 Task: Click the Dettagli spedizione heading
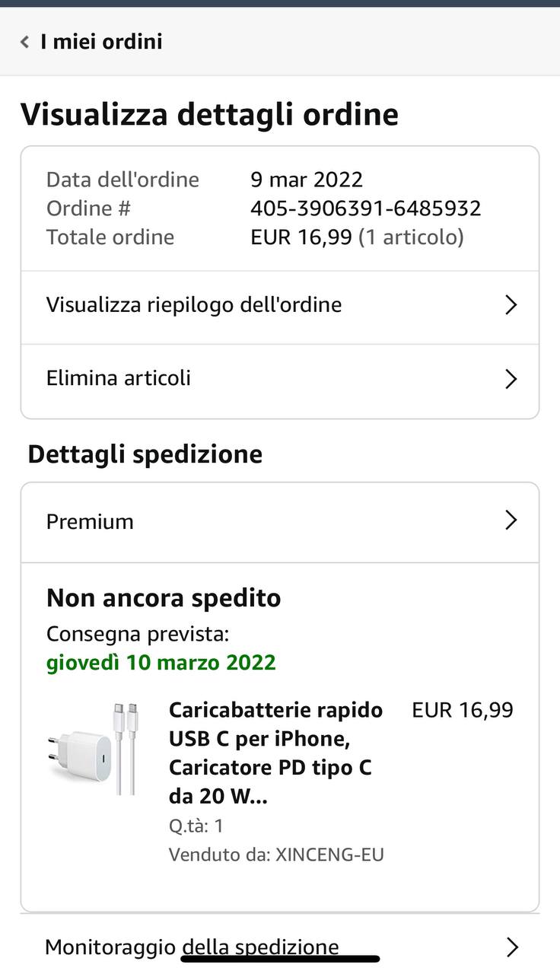pos(145,454)
